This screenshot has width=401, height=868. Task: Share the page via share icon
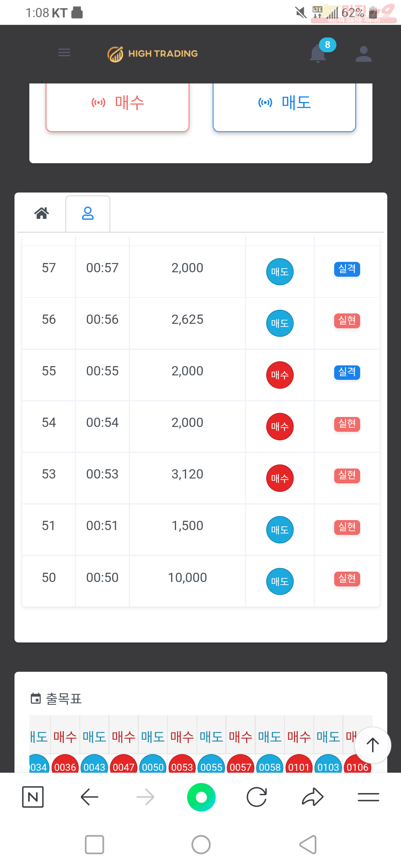click(313, 797)
